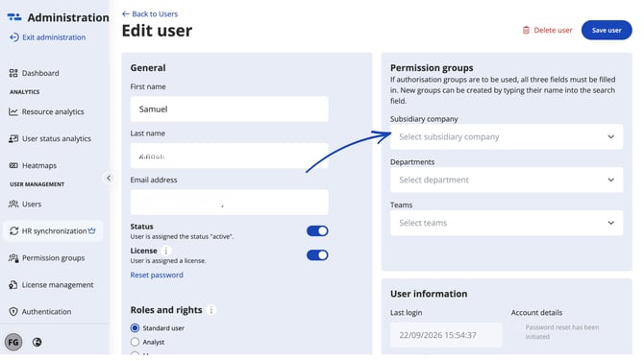Click the globe icon next to avatar
This screenshot has height=361, width=644.
(x=37, y=342)
